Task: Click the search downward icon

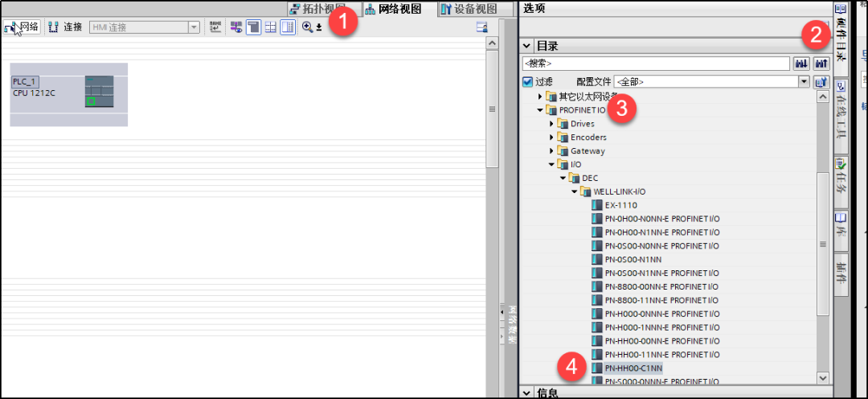Action: 801,64
